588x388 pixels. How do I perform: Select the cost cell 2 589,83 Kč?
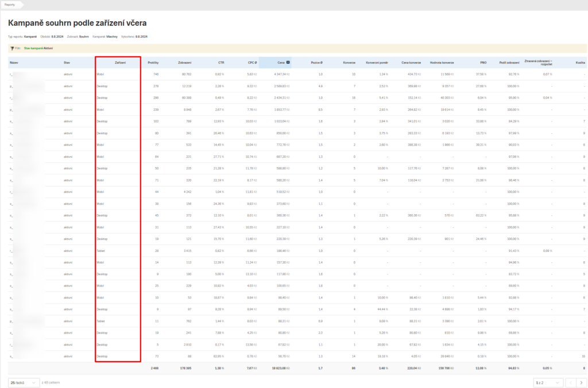pos(281,86)
